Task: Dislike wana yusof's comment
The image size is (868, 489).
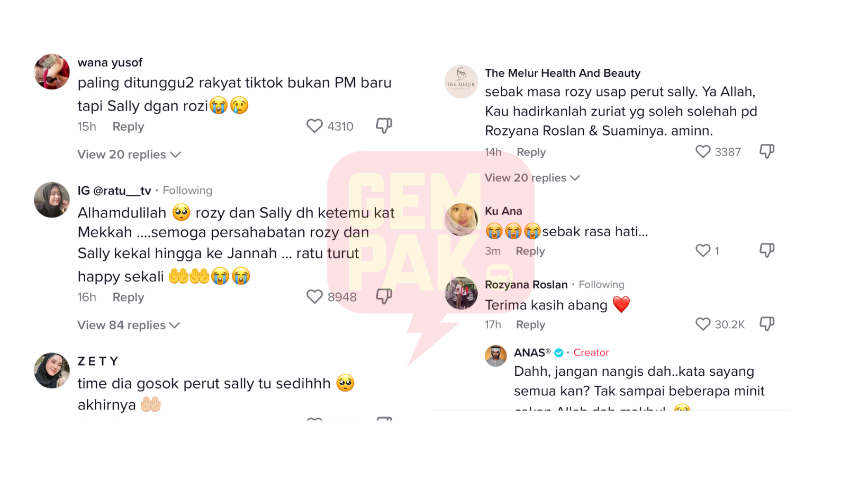Action: (x=384, y=126)
